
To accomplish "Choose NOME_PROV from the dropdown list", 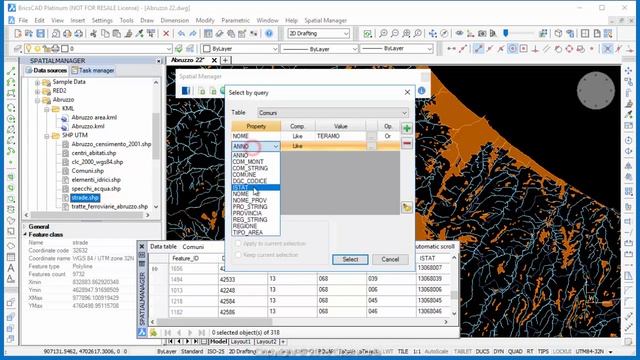I will (x=250, y=200).
